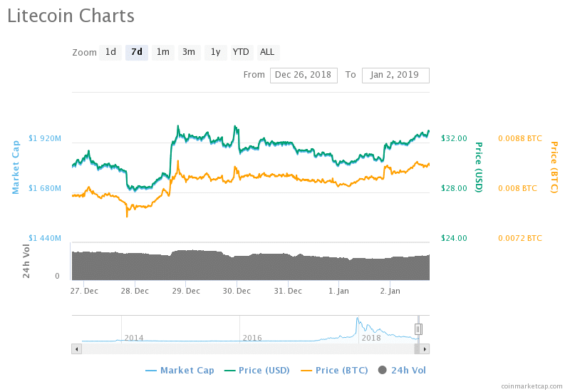
Task: Edit the To date field
Action: tap(395, 76)
